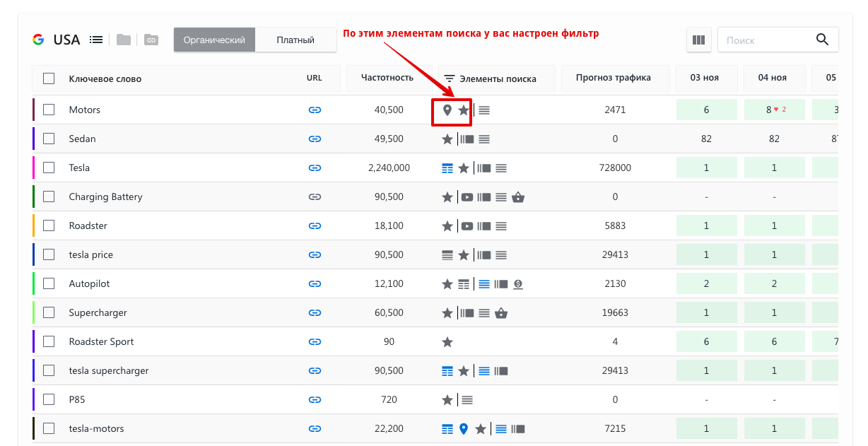Image resolution: width=868 pixels, height=446 pixels.
Task: Click the tesla-motors keyword text
Action: pyautogui.click(x=96, y=428)
